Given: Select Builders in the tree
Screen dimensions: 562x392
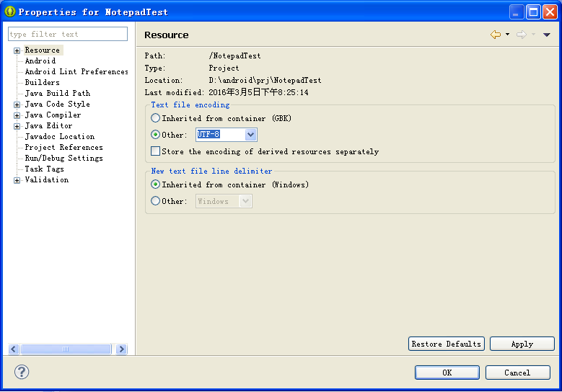Looking at the screenshot, I should click(43, 82).
